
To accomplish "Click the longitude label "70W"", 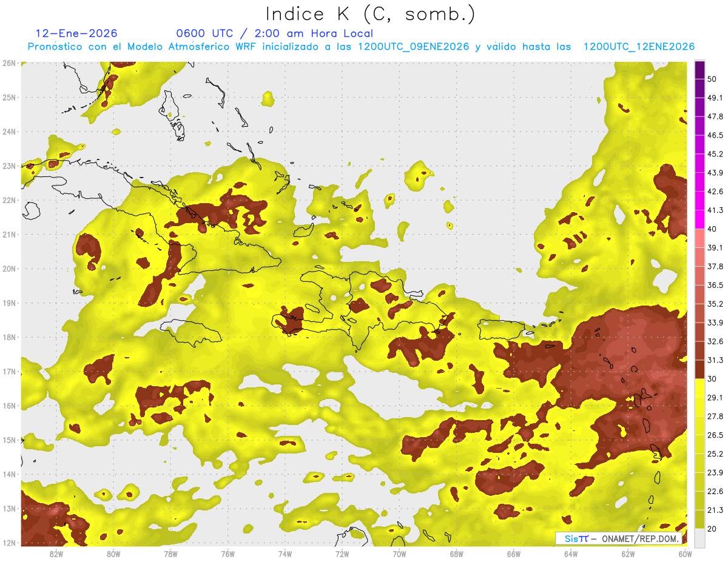I will click(399, 554).
